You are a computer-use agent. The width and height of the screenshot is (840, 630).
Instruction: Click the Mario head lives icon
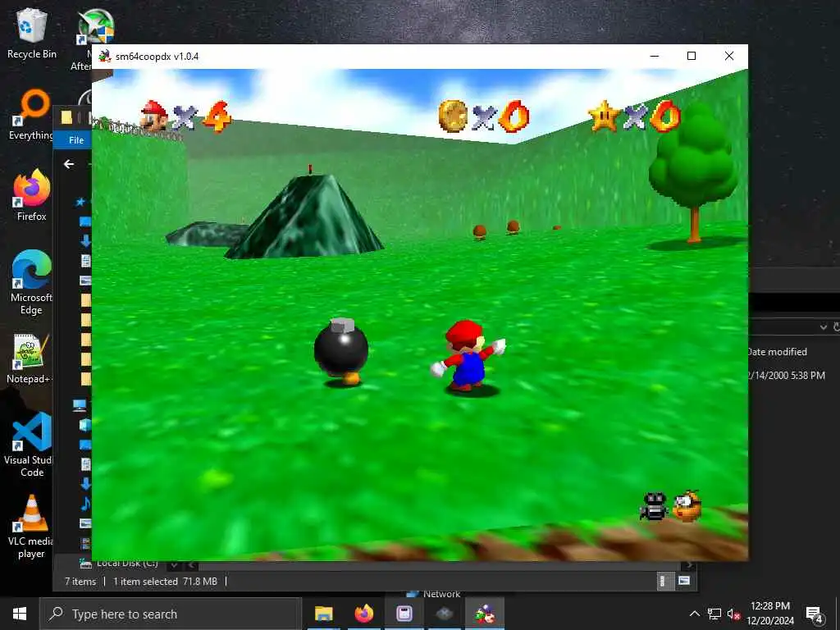[154, 116]
